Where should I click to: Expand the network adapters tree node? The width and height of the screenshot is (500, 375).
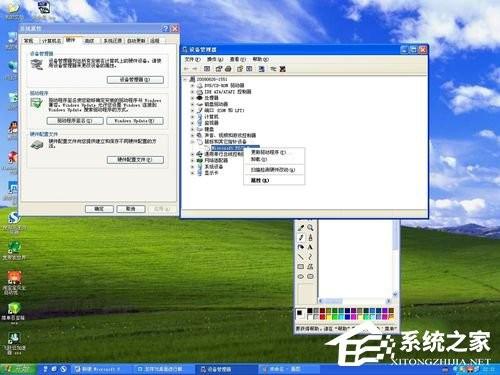point(192,160)
